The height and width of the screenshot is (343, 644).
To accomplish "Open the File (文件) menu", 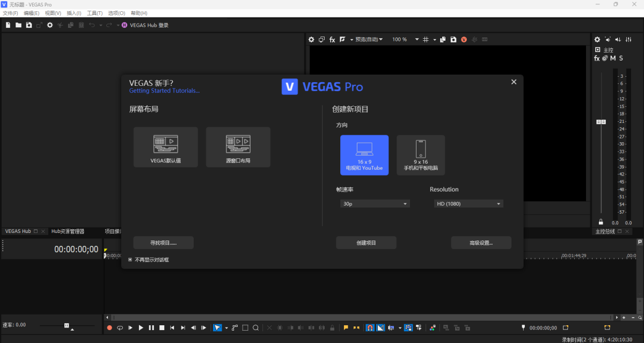I will (x=10, y=13).
